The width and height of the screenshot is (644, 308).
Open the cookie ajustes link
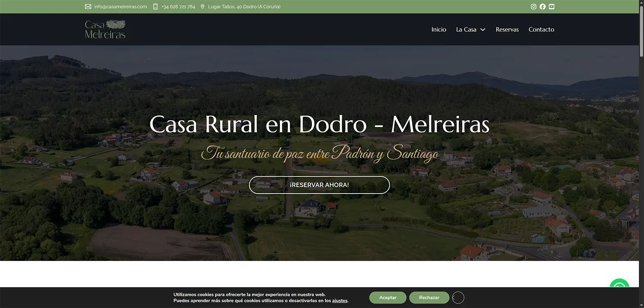(x=340, y=300)
